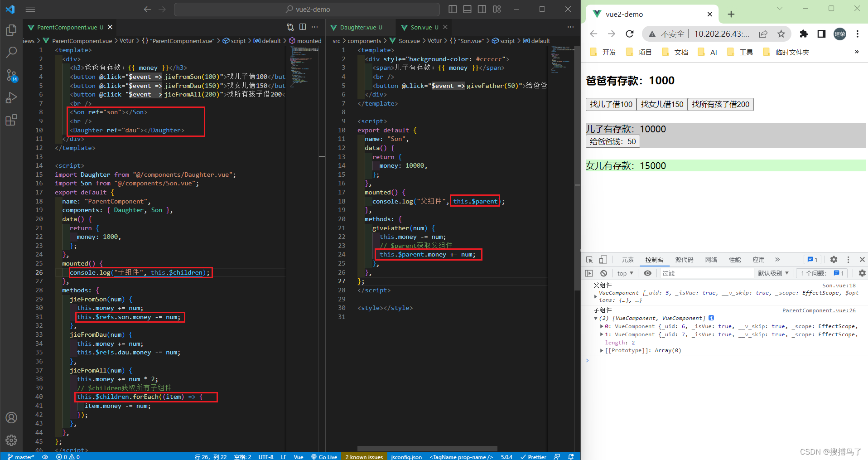Collapse the (2) VueComponent array log
868x460 pixels.
(x=596, y=318)
